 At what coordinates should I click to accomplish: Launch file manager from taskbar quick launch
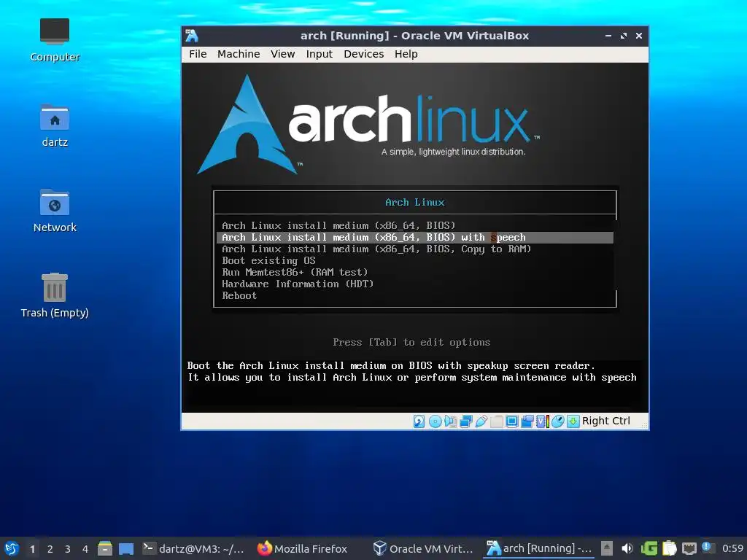(x=105, y=548)
